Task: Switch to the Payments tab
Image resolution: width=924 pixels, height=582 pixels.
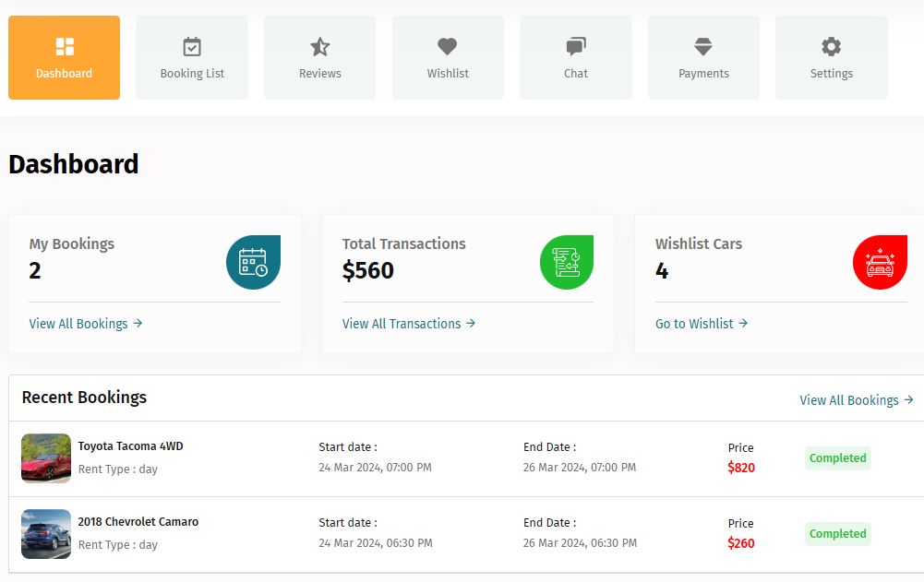Action: [x=703, y=57]
